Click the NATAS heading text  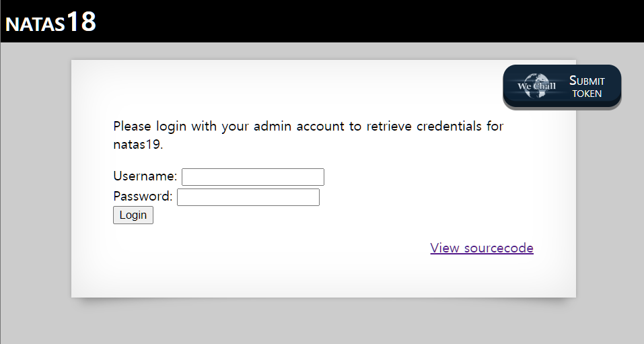(36, 25)
